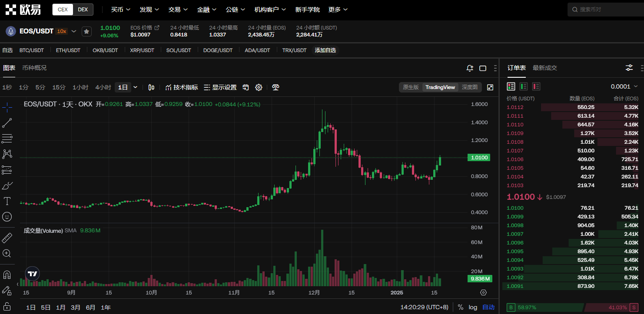Toggle lock all drawings

(7, 306)
